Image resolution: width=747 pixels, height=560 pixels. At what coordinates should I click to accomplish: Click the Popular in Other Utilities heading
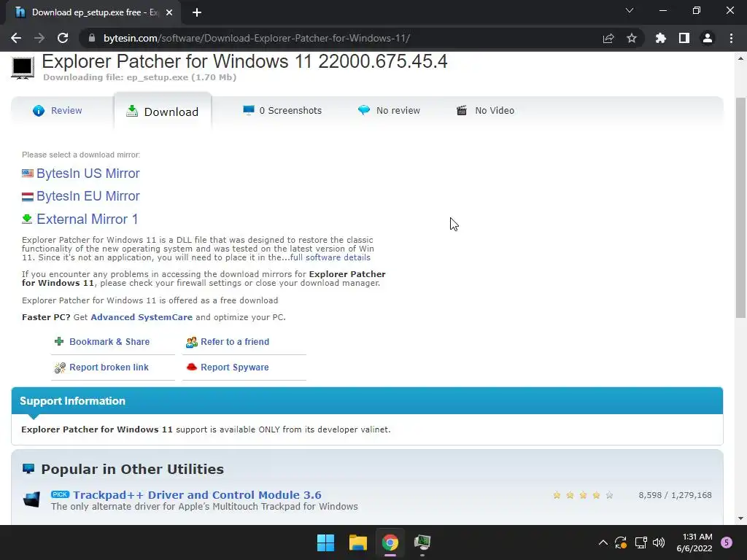point(133,469)
